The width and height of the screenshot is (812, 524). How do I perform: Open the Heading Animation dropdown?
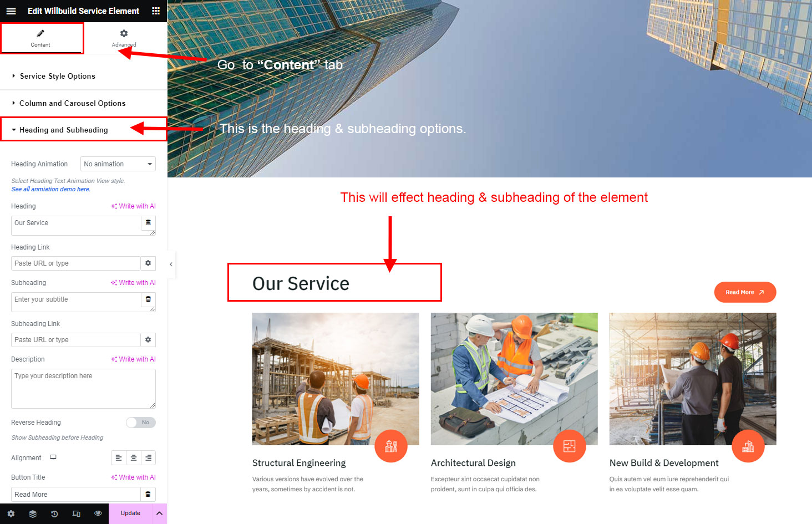tap(118, 164)
